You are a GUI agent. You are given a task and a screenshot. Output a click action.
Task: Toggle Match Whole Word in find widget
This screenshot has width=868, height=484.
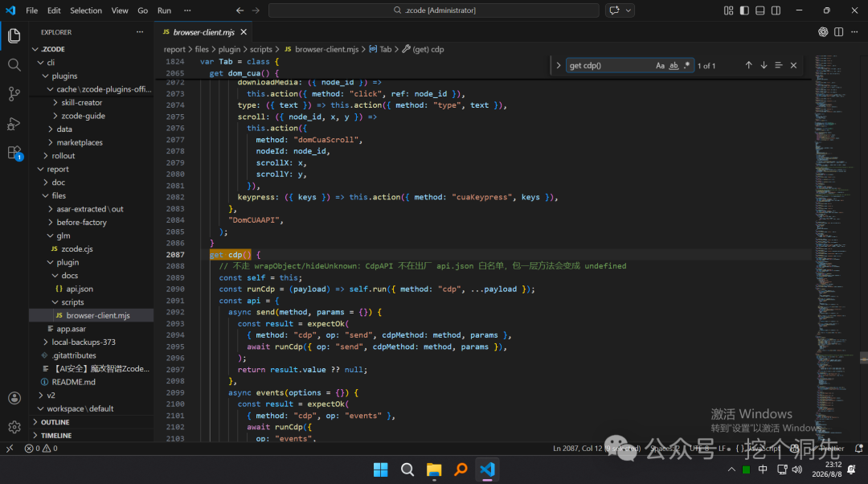[674, 65]
